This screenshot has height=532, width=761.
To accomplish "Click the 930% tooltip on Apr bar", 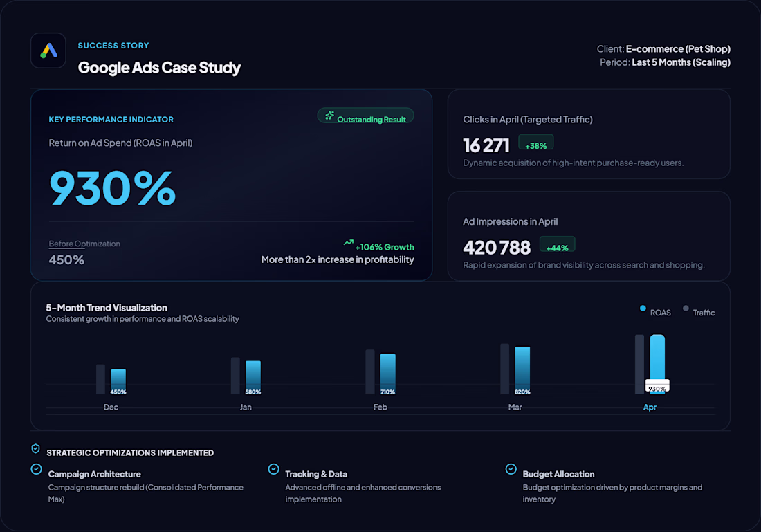I will click(657, 386).
